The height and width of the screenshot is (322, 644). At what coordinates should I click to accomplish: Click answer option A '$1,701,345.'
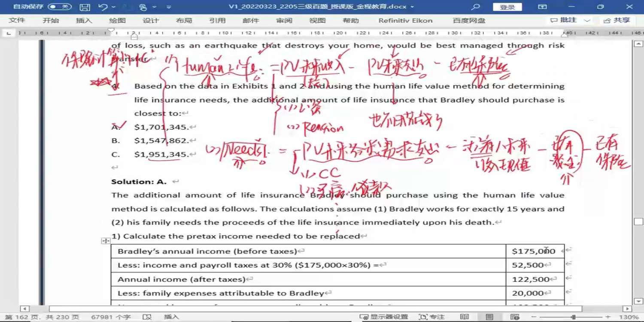pyautogui.click(x=161, y=127)
